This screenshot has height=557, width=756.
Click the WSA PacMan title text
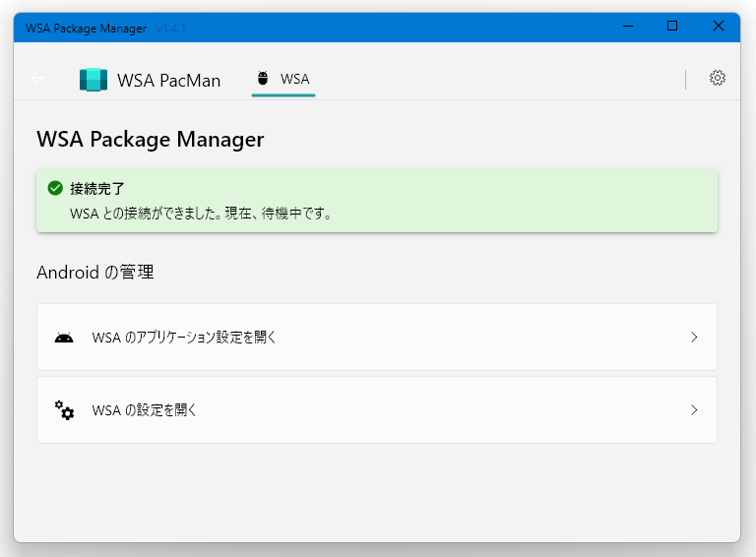[x=168, y=81]
